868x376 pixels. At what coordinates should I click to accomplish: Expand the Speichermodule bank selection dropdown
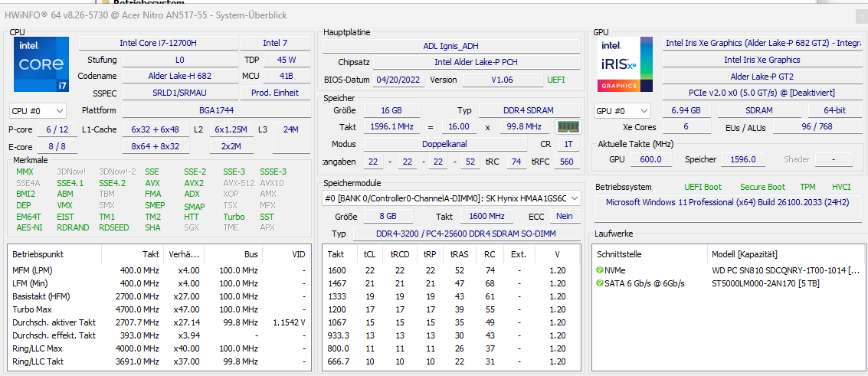pyautogui.click(x=452, y=198)
